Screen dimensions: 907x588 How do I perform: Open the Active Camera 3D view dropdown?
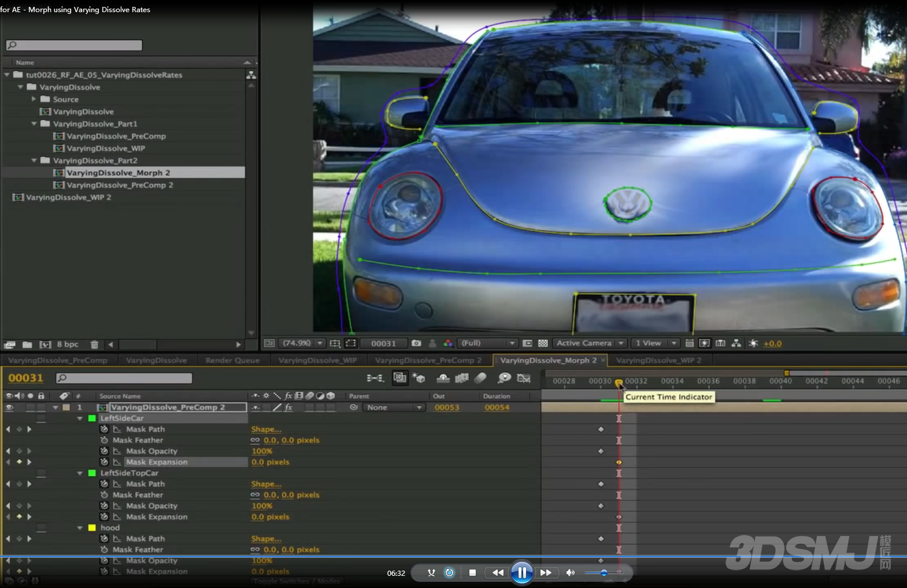(590, 343)
